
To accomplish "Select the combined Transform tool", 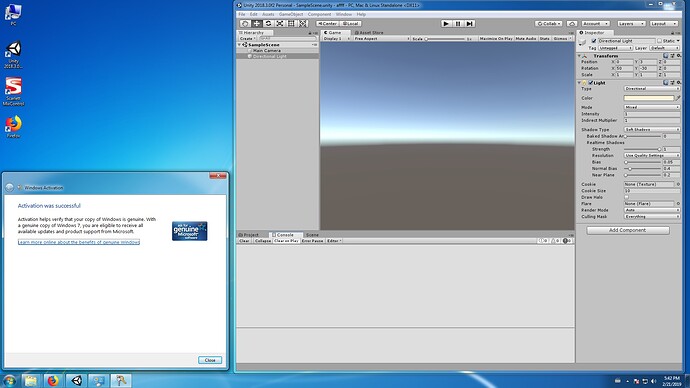I will point(303,23).
